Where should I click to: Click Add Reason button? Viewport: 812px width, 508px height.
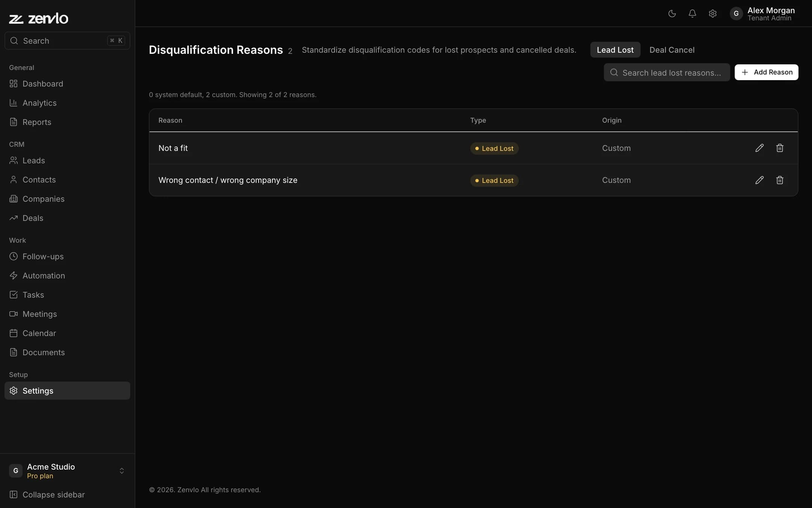point(766,72)
